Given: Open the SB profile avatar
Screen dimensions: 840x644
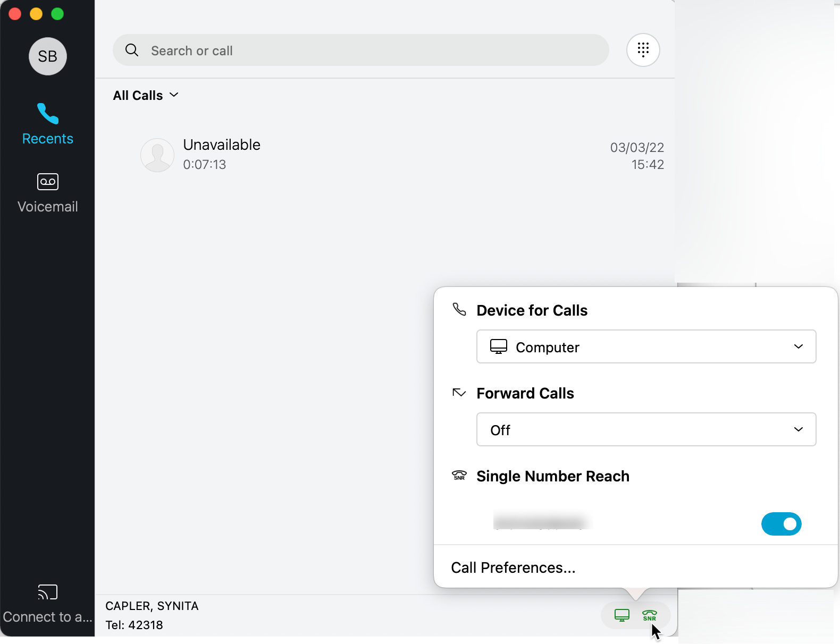Looking at the screenshot, I should coord(47,56).
